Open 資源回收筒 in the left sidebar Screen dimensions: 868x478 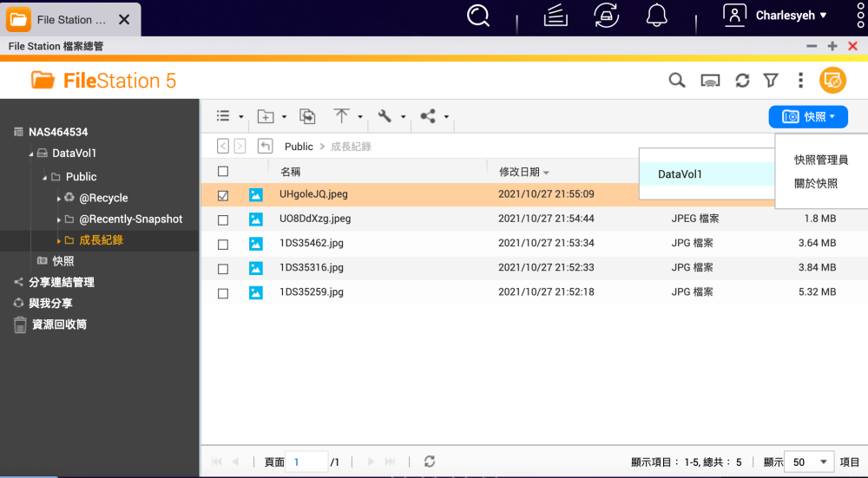tap(59, 324)
